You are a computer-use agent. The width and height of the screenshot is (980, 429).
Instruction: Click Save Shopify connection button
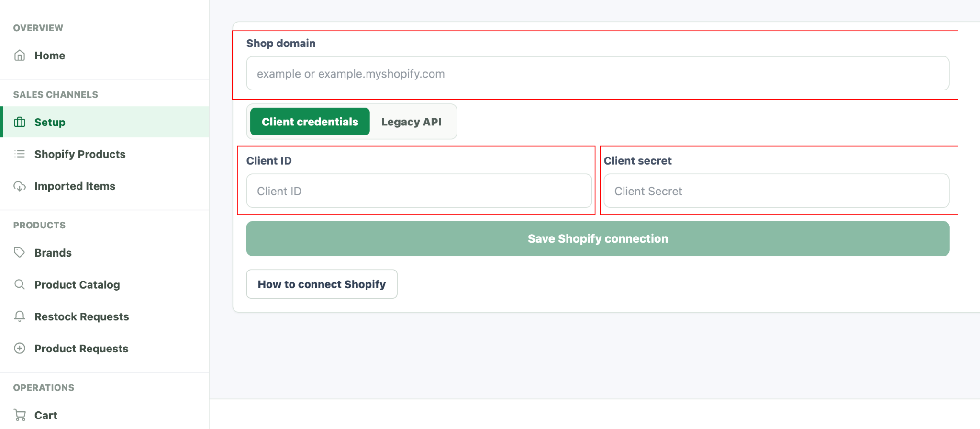[598, 238]
